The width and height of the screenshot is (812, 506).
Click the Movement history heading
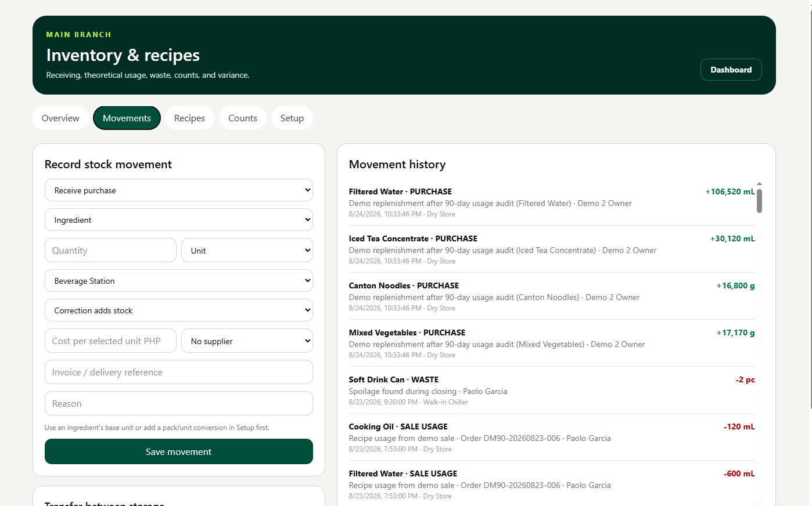(x=397, y=164)
